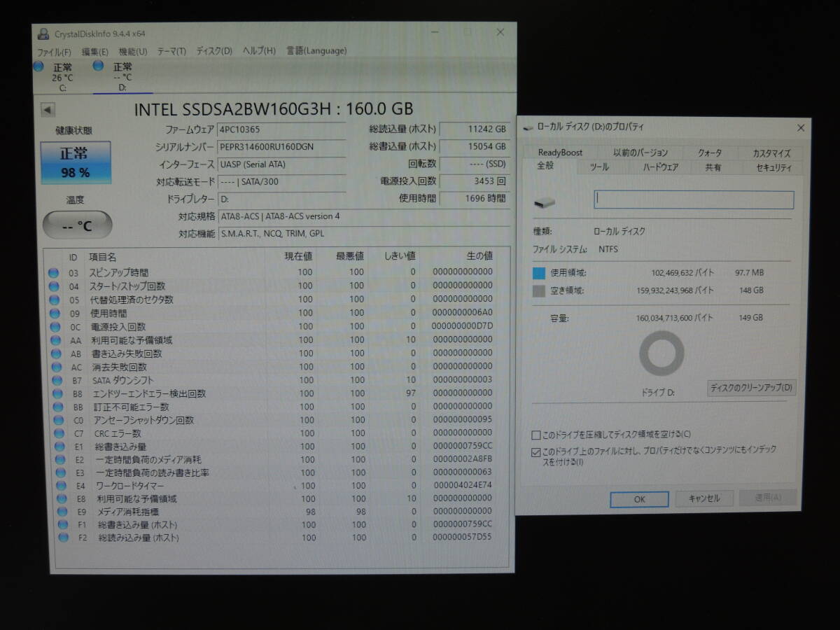Enable compress this drive checkbox
Image resolution: width=840 pixels, height=630 pixels.
tap(536, 435)
